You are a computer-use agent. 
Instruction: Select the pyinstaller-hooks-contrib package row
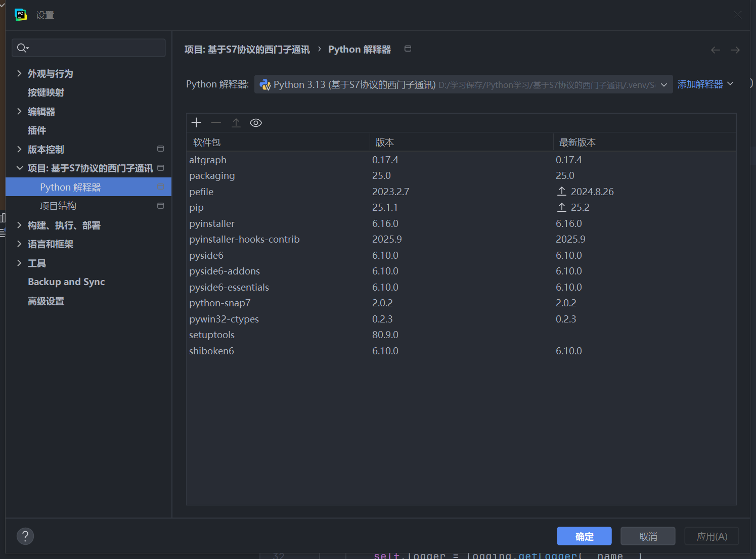coord(461,239)
